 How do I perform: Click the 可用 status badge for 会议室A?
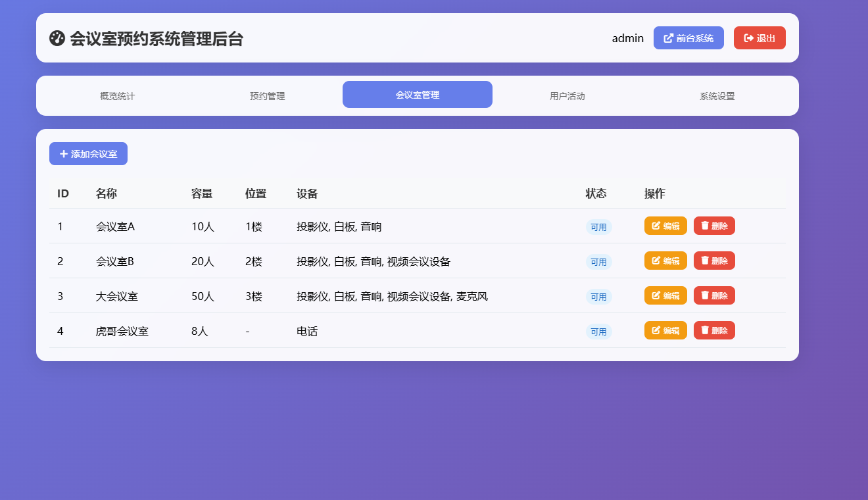pyautogui.click(x=599, y=226)
